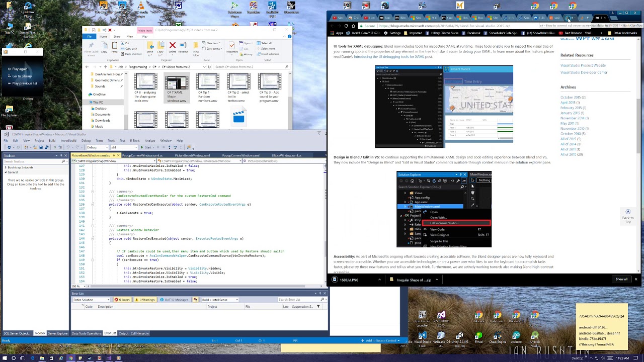This screenshot has width=644, height=362.
Task: Open the View tab in File Explorer
Action: (130, 37)
